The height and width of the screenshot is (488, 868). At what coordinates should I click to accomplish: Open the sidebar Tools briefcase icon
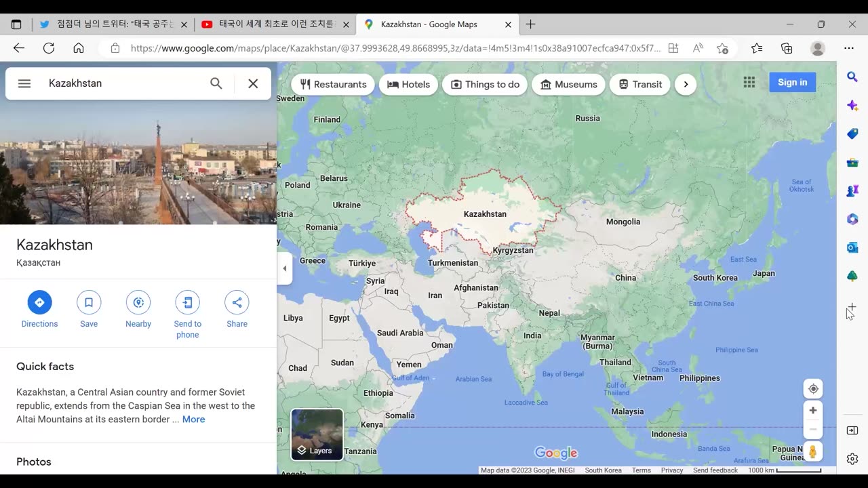(x=852, y=163)
